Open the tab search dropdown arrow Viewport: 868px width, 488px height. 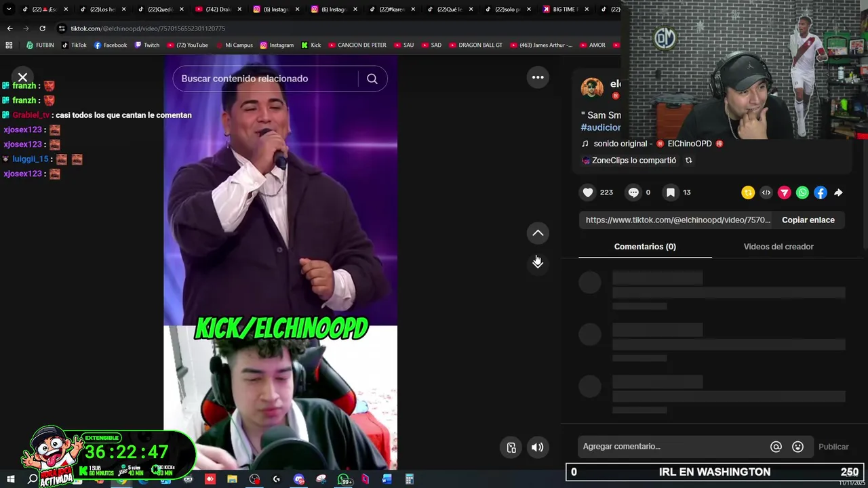point(9,9)
